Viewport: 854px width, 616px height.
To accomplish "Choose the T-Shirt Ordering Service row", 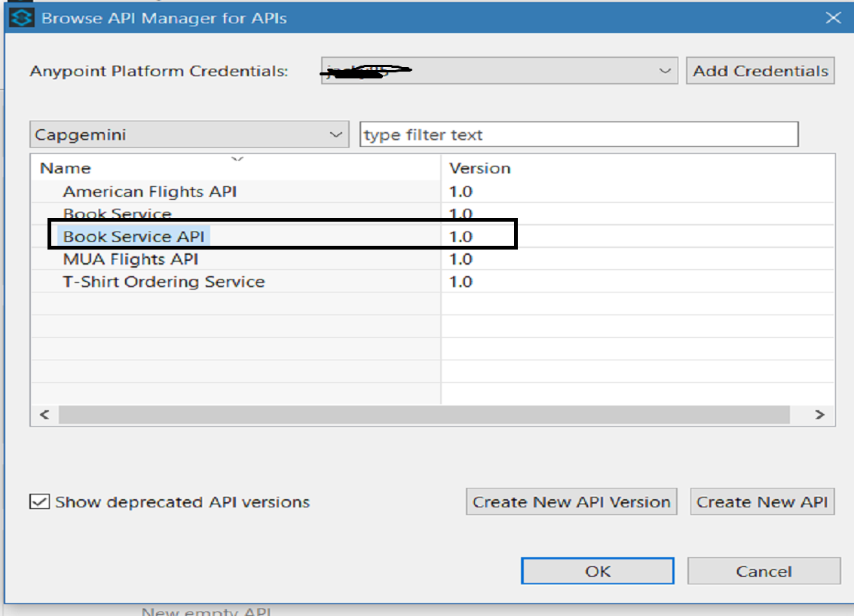I will [164, 282].
